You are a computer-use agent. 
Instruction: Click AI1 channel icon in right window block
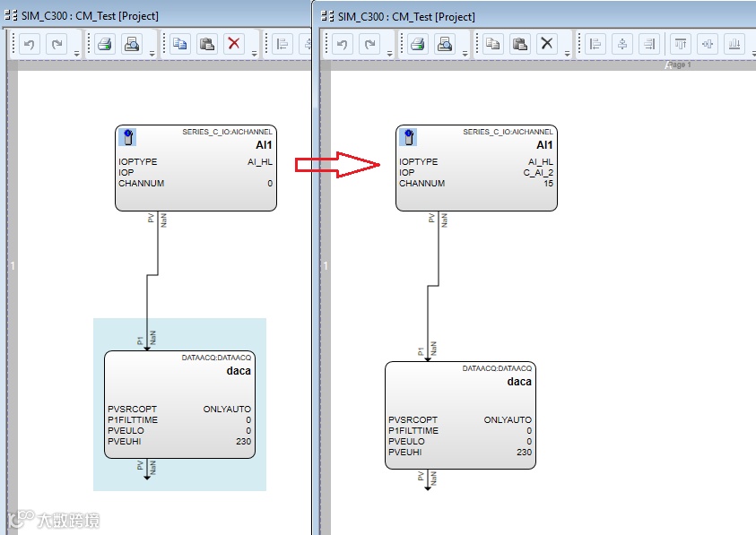[408, 137]
